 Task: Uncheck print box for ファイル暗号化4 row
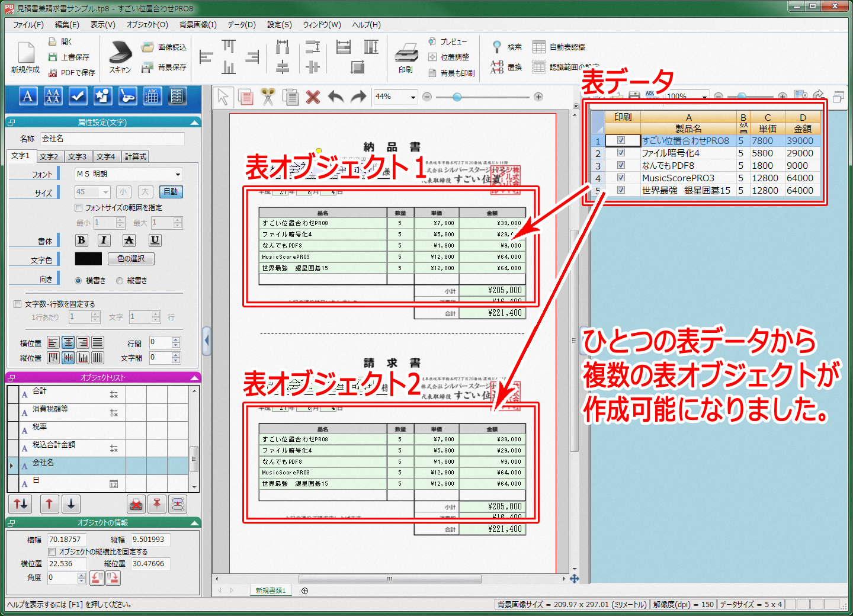coord(621,153)
